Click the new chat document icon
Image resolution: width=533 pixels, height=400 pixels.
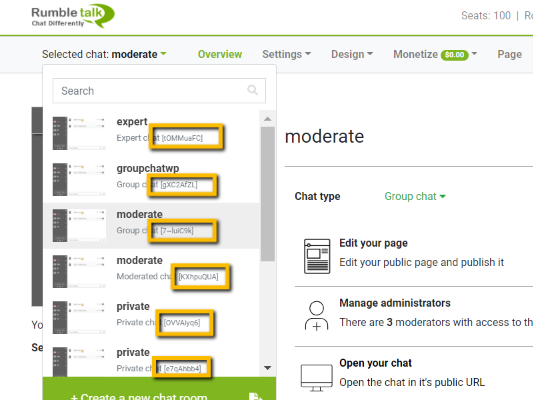click(x=255, y=397)
